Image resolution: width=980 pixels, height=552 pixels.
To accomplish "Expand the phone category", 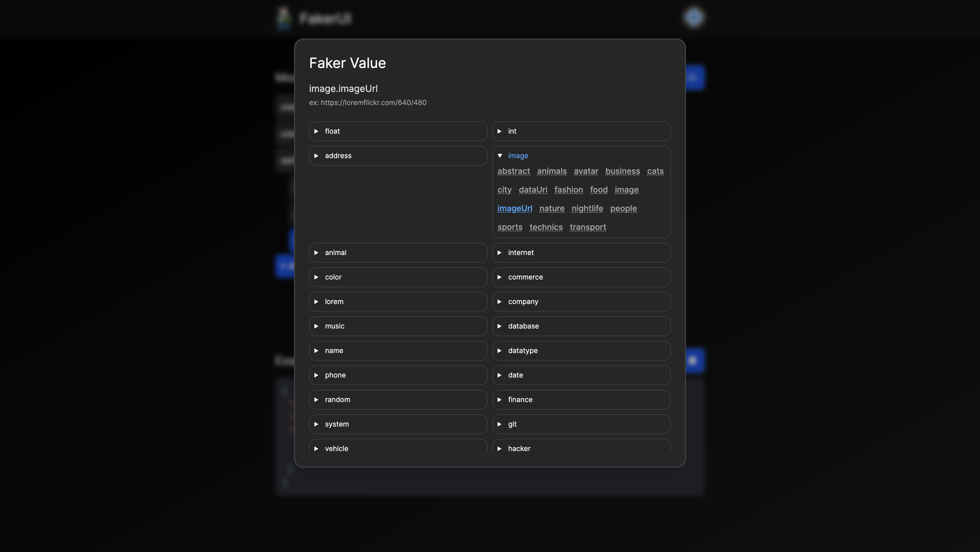I will coord(398,375).
